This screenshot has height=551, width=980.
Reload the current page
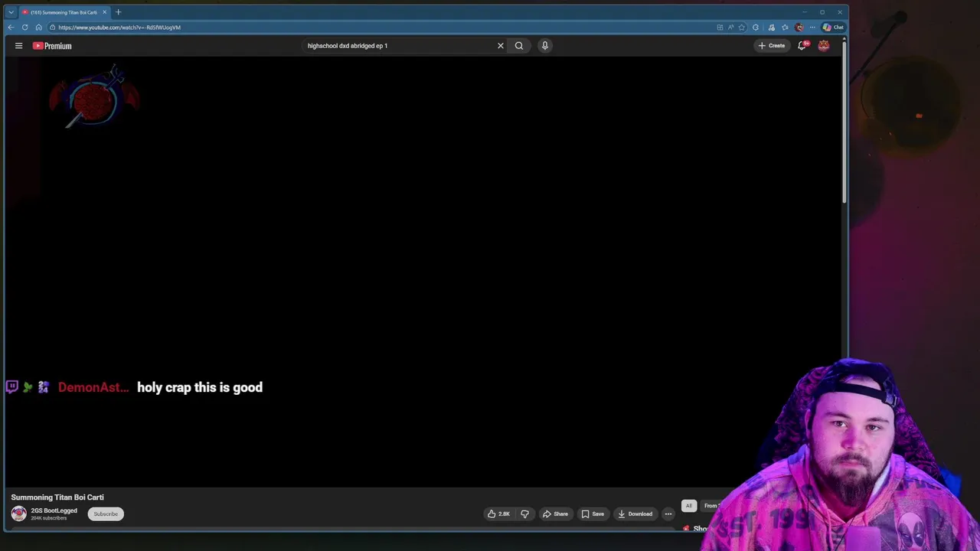click(x=24, y=28)
